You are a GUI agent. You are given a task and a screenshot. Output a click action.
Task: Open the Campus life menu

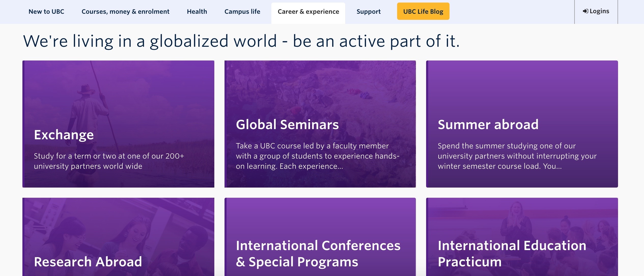242,12
